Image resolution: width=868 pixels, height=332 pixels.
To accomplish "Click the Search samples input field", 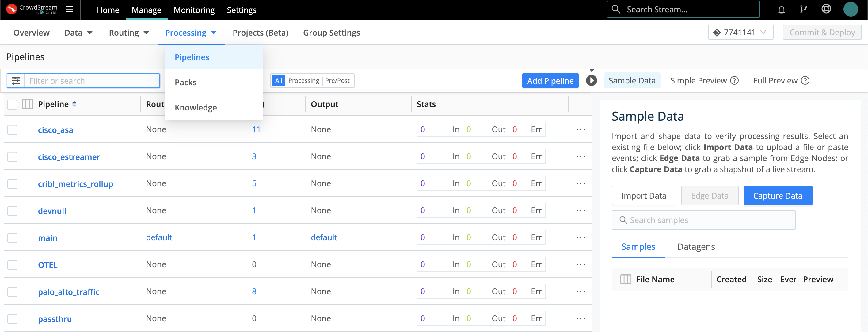I will (x=703, y=220).
